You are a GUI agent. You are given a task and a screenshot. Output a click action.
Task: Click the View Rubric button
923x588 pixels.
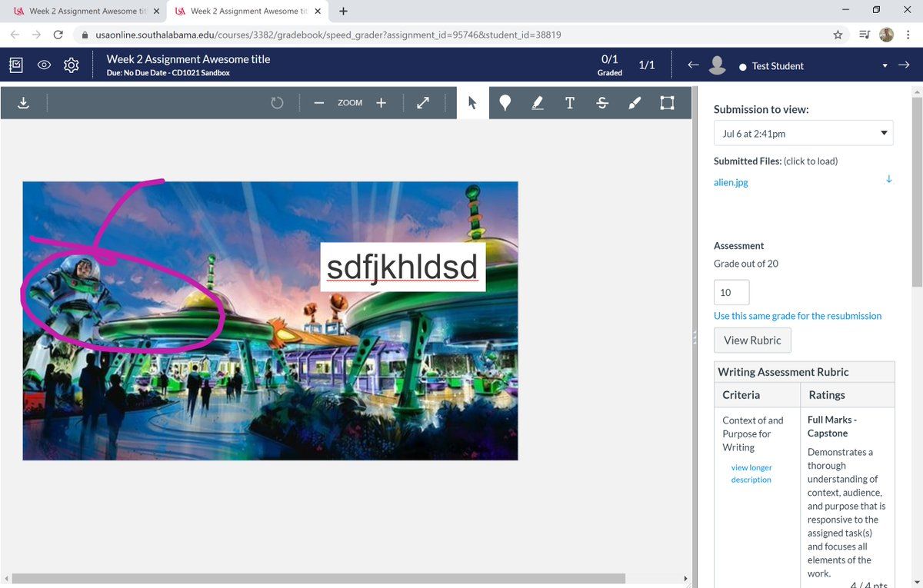[751, 341]
